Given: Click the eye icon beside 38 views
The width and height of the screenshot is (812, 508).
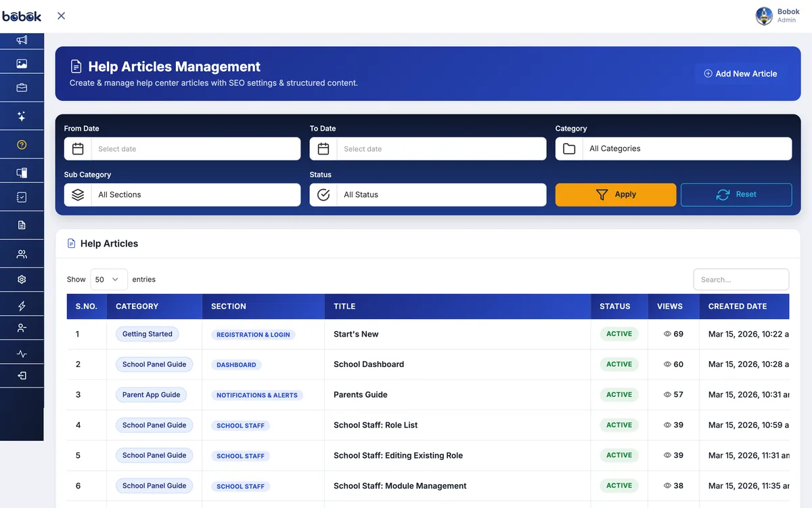Looking at the screenshot, I should click(667, 486).
